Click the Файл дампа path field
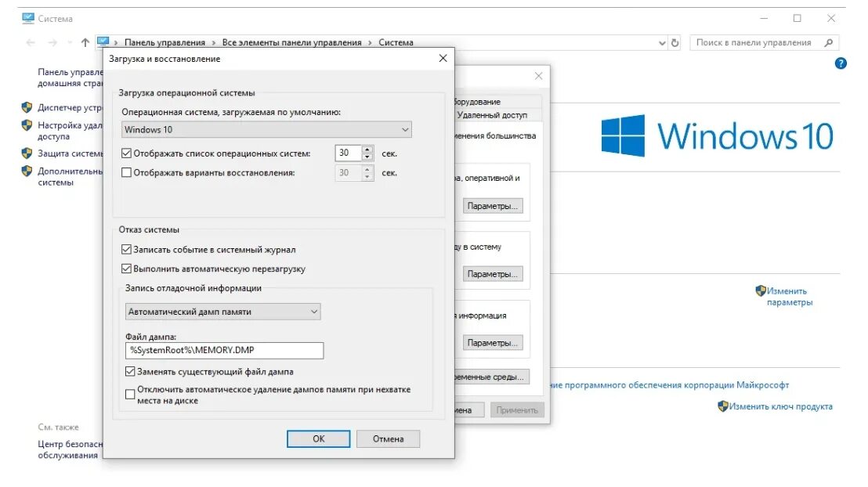Viewport: 868px width, 487px height. [x=224, y=350]
